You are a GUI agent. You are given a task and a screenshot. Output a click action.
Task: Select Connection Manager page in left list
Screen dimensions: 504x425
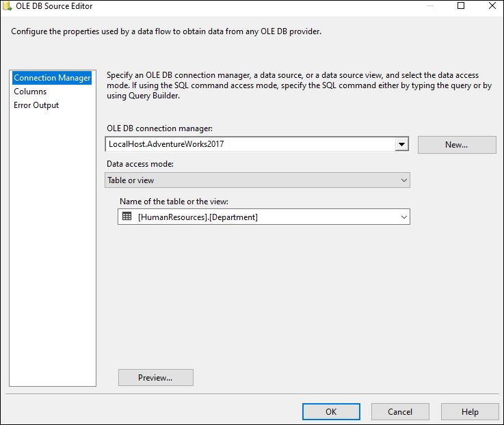coord(52,78)
